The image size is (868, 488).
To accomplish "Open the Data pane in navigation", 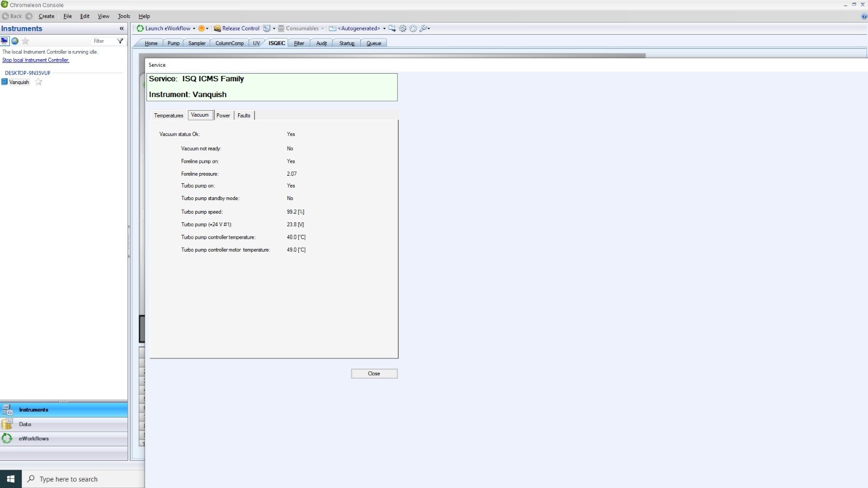I will [x=25, y=425].
